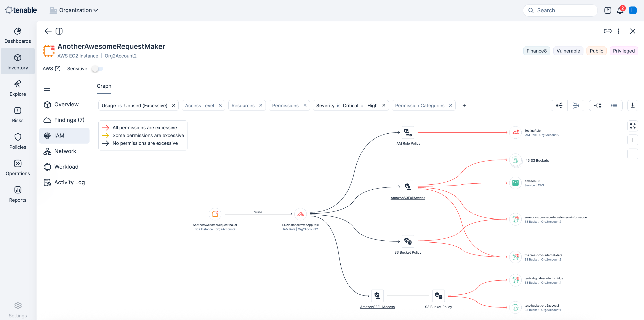Click the AmazonS3FullAccess link under the upper policy node
The height and width of the screenshot is (320, 644).
tap(408, 198)
